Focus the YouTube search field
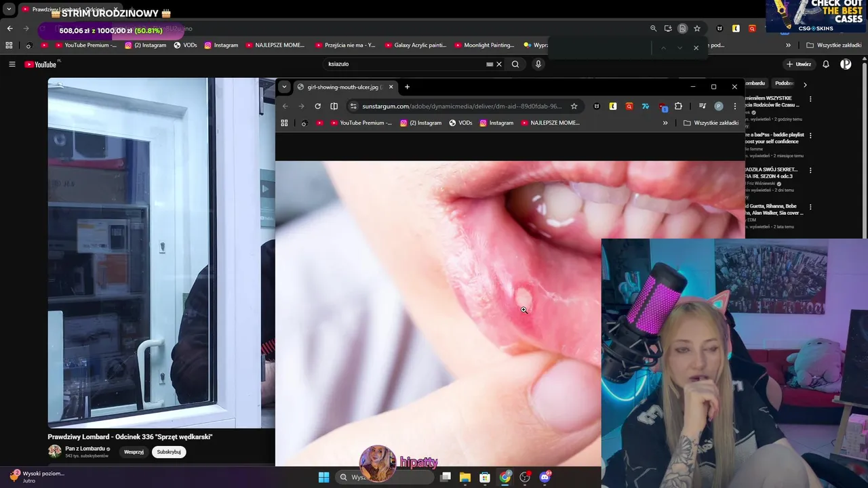The height and width of the screenshot is (488, 868). click(x=405, y=64)
